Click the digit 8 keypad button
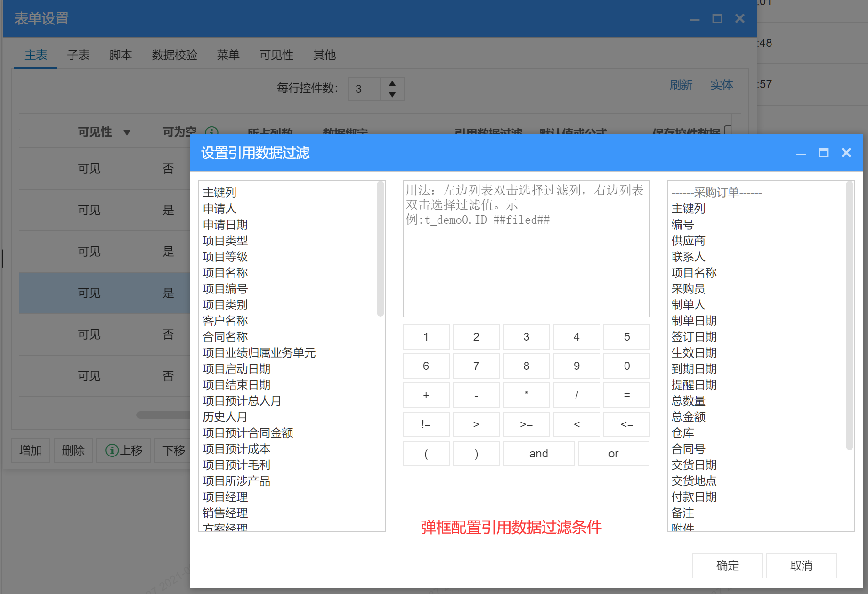 coord(526,366)
